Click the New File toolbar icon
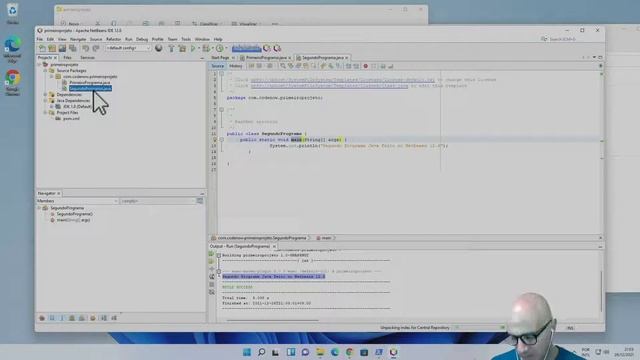This screenshot has height=360, width=640. 42,49
